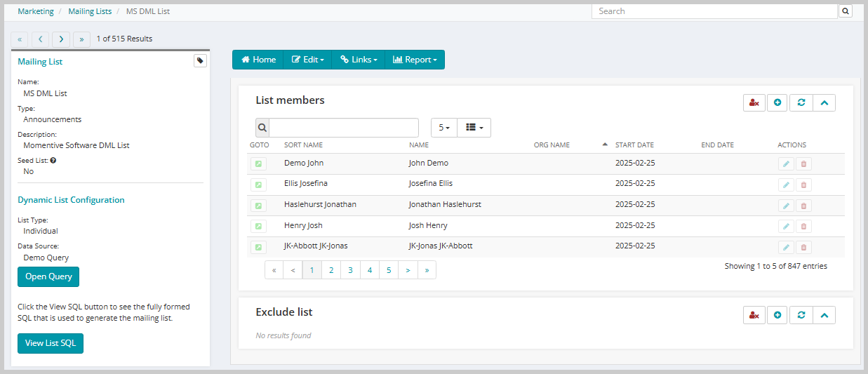Open goto link for Demo John
This screenshot has width=868, height=374.
click(x=258, y=163)
